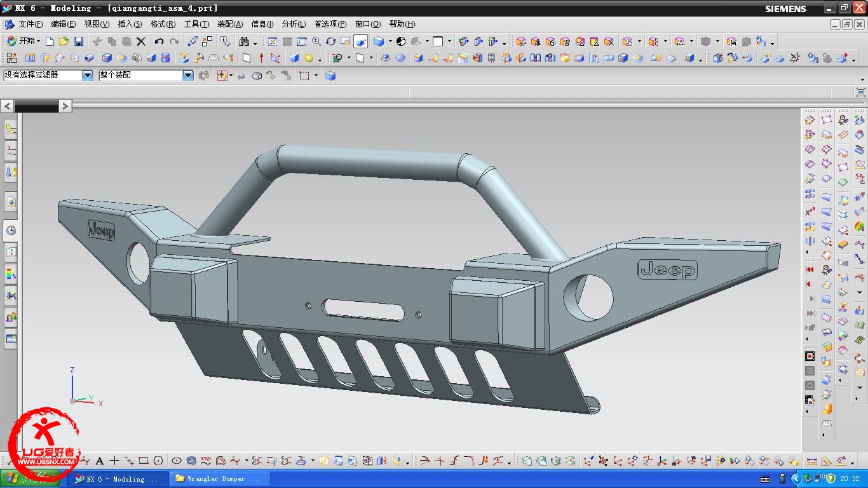The image size is (868, 488).
Task: Activate the Zoom magnifier tool
Action: (x=316, y=41)
